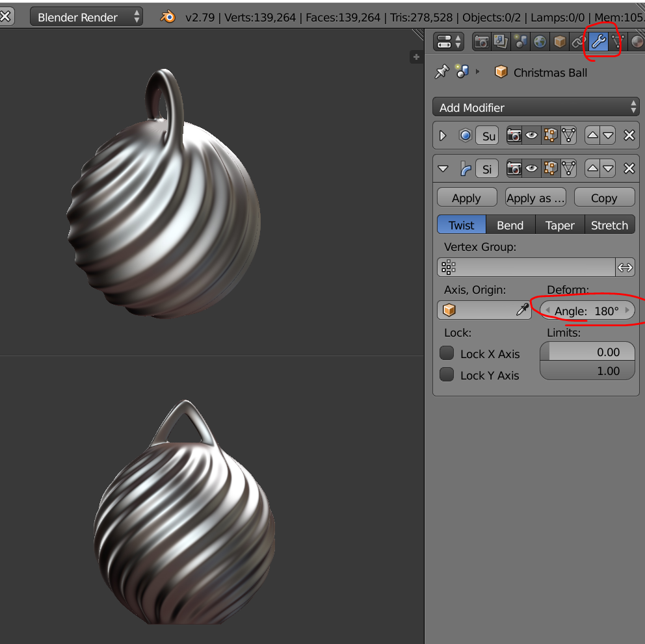Click the Subsurf modifier sphere icon
The image size is (645, 644).
(x=466, y=135)
